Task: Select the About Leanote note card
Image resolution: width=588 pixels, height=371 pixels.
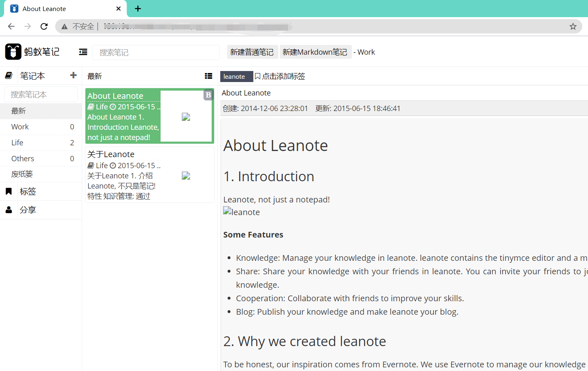Action: point(150,116)
